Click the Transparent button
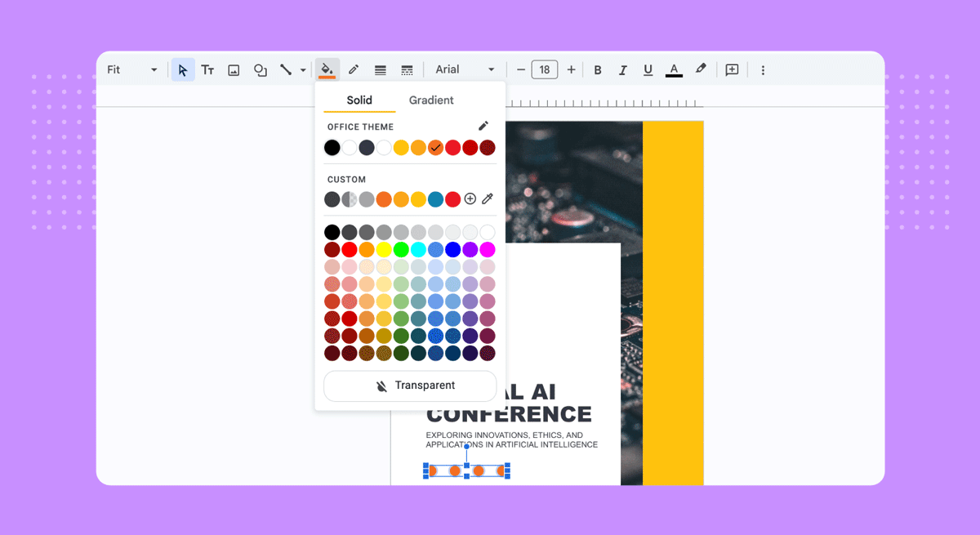Image resolution: width=980 pixels, height=535 pixels. tap(410, 386)
